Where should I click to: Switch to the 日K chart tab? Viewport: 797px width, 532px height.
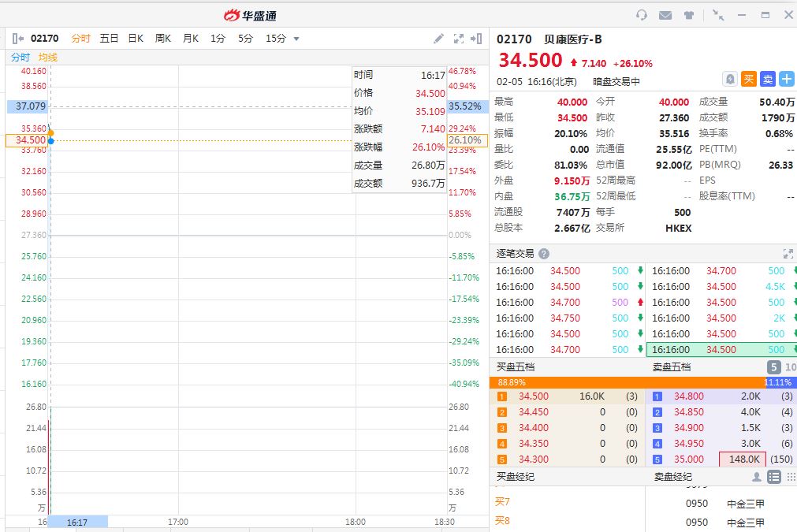[136, 39]
